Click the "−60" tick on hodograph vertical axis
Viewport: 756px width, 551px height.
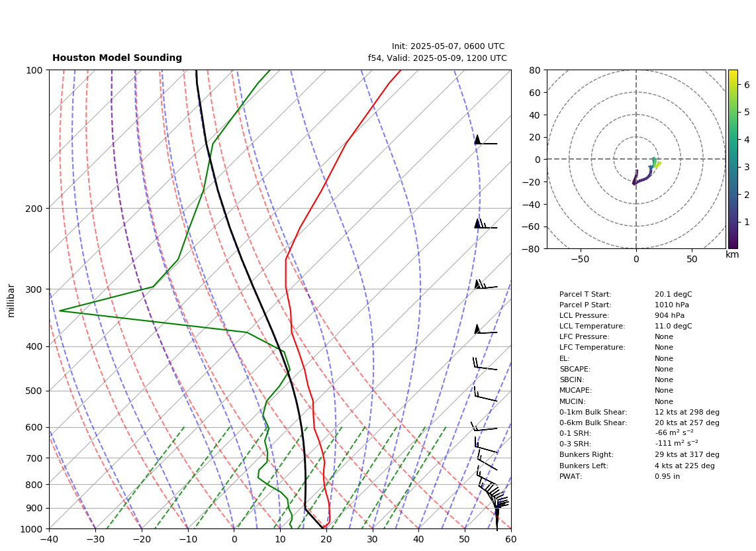pyautogui.click(x=532, y=226)
